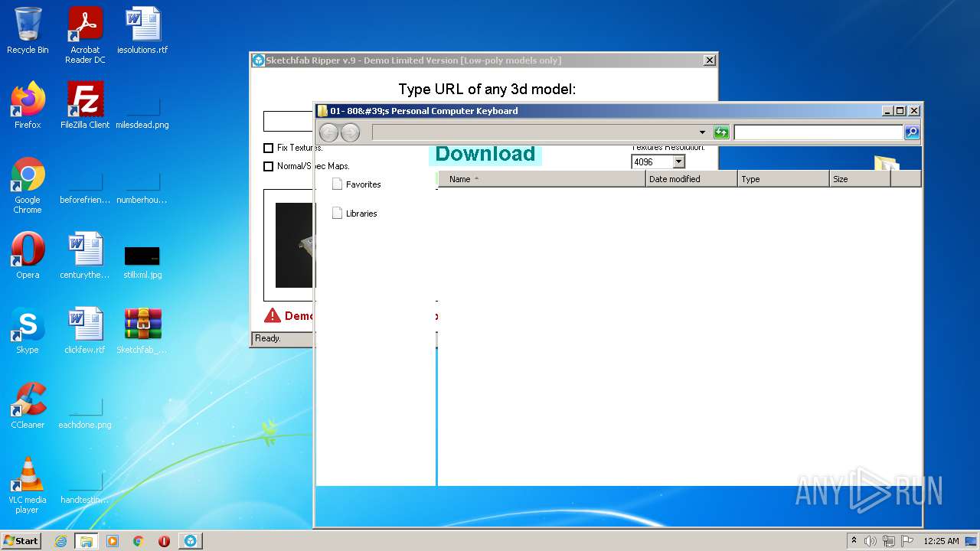This screenshot has height=551, width=980.
Task: Launch Google Chrome desktop shortcut
Action: click(28, 185)
